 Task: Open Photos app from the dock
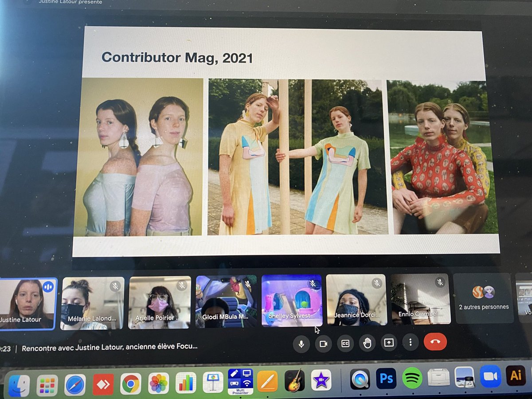click(x=158, y=383)
